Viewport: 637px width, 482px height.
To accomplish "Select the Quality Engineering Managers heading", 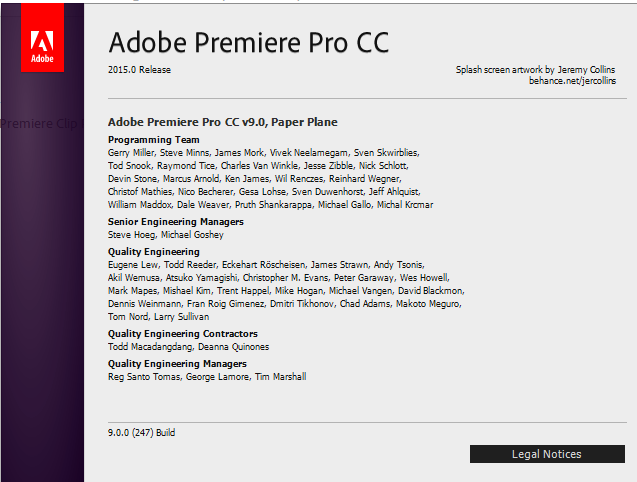I will tap(176, 364).
